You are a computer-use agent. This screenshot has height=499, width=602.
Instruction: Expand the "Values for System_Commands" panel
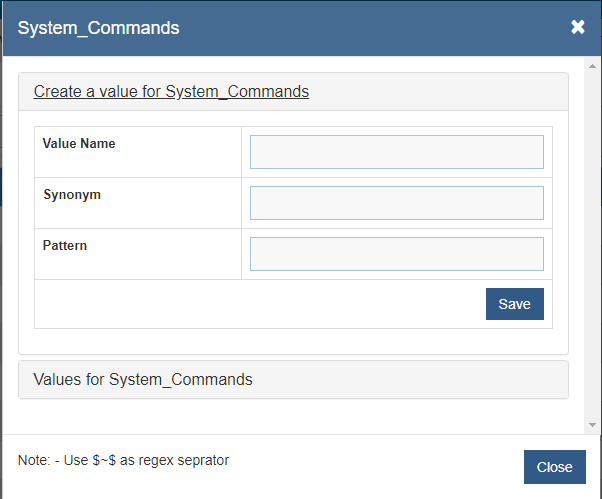tap(143, 380)
